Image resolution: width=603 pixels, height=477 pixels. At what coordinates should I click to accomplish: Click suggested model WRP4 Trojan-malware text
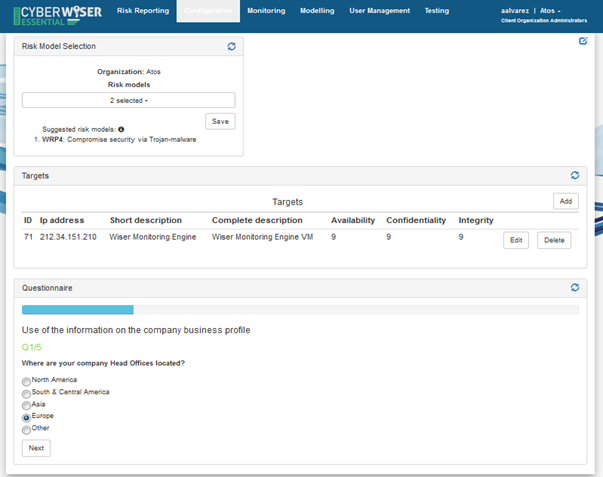(x=119, y=140)
